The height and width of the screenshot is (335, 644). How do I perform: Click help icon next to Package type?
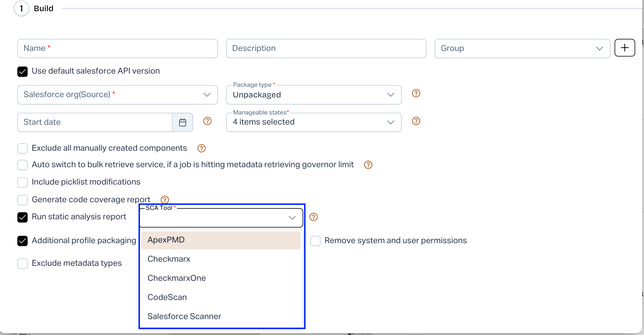(416, 93)
